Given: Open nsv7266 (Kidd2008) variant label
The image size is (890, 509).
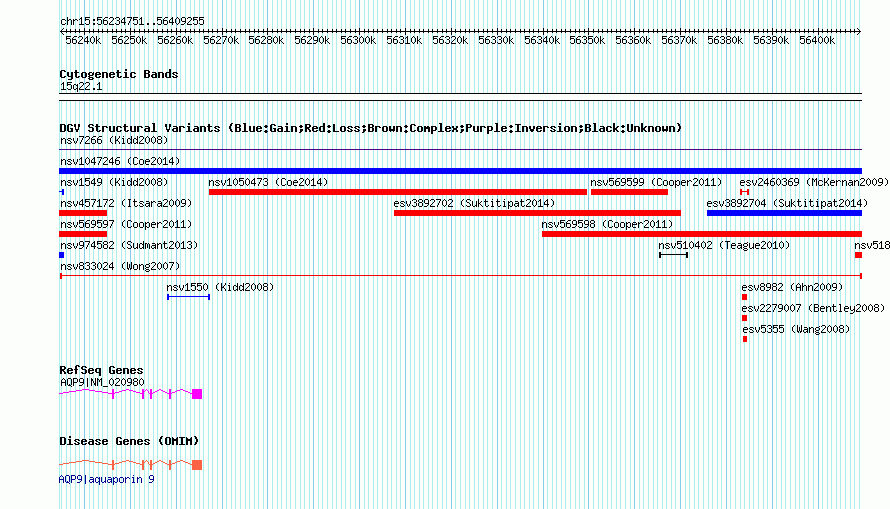Looking at the screenshot, I should (x=114, y=140).
